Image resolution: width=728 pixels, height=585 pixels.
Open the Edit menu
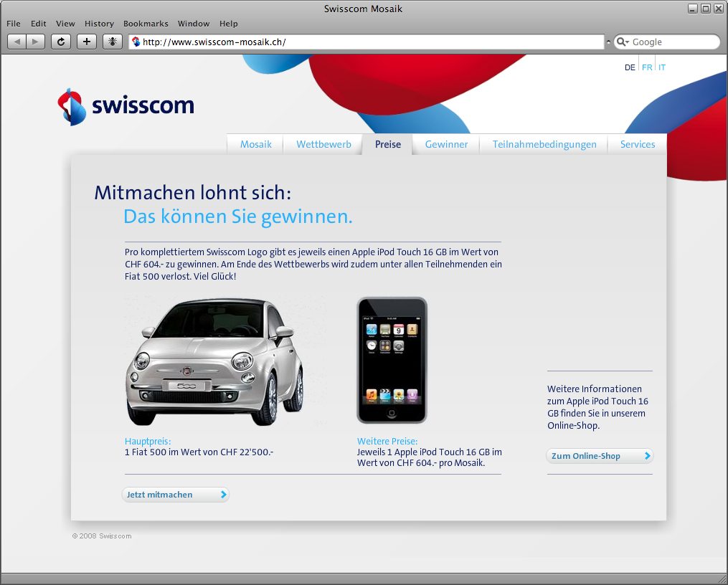39,24
